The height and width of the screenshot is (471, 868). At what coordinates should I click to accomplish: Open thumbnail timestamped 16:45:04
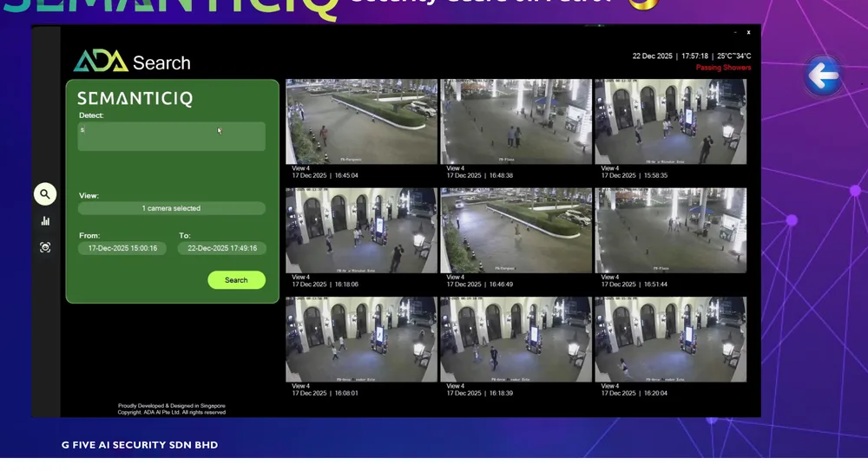point(361,121)
